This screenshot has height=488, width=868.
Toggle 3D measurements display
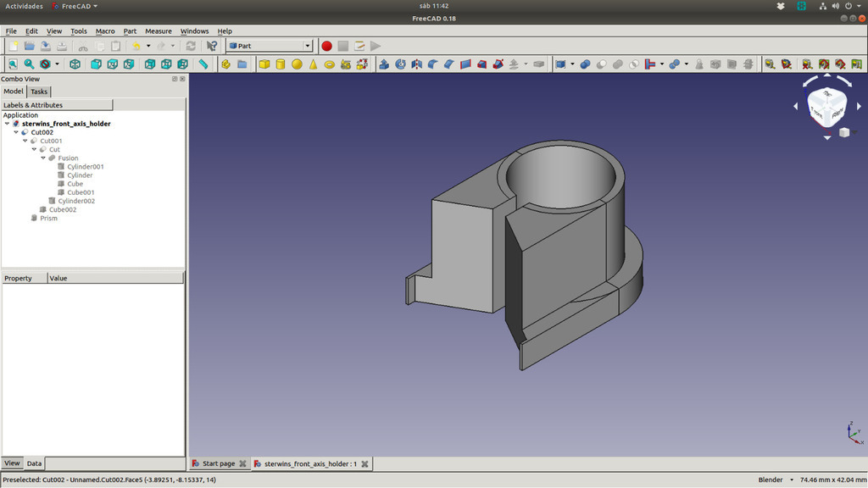pyautogui.click(x=840, y=64)
